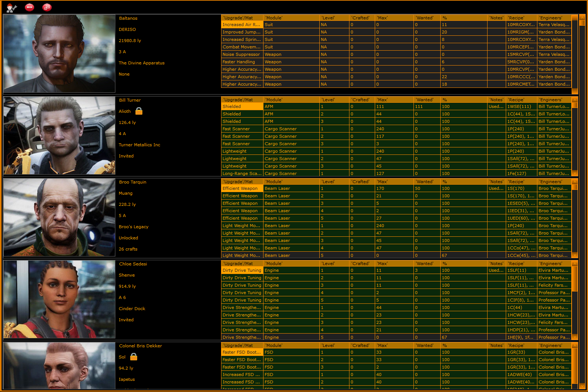Viewport: 588px width, 392px height.
Task: Select highlighted 'Dirty Drive Tuning' level 1 cell
Action: 242,270
